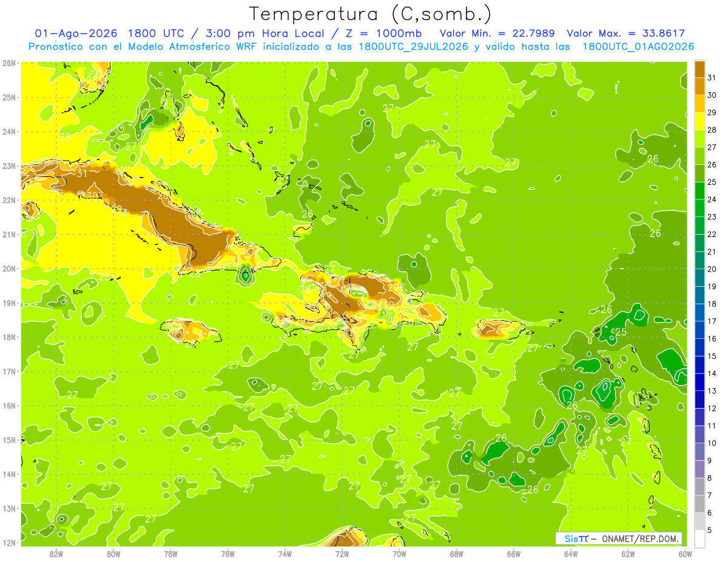Viewport: 728px width, 562px height.
Task: Click the "76W" longitude axis label
Action: pyautogui.click(x=228, y=554)
